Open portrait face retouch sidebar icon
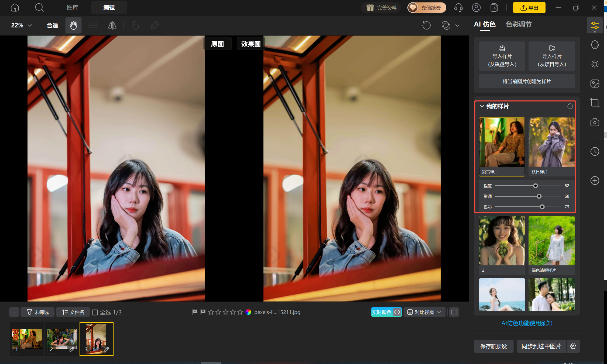The width and height of the screenshot is (607, 364). coord(595,45)
